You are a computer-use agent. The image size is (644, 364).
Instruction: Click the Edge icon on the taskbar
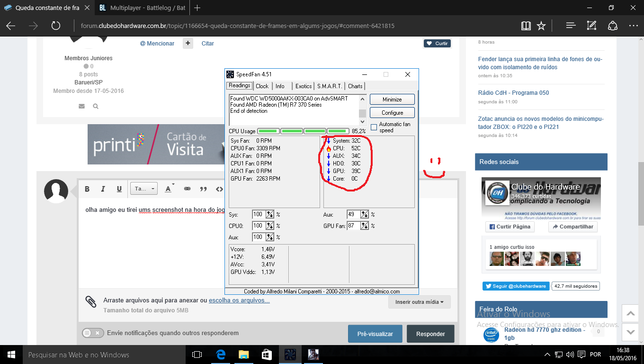pos(220,355)
